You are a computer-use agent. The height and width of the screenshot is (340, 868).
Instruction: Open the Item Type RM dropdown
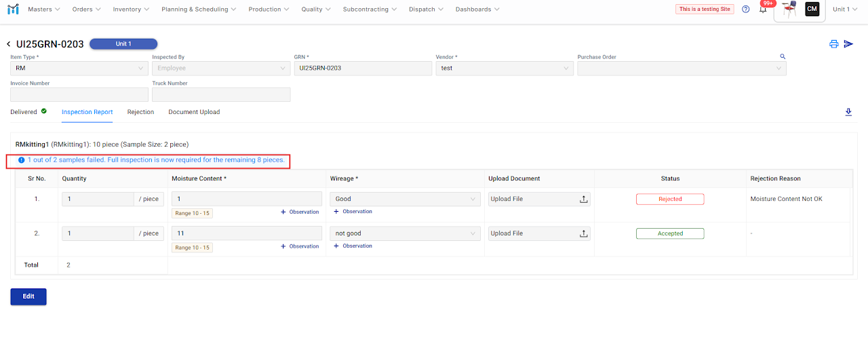point(79,69)
